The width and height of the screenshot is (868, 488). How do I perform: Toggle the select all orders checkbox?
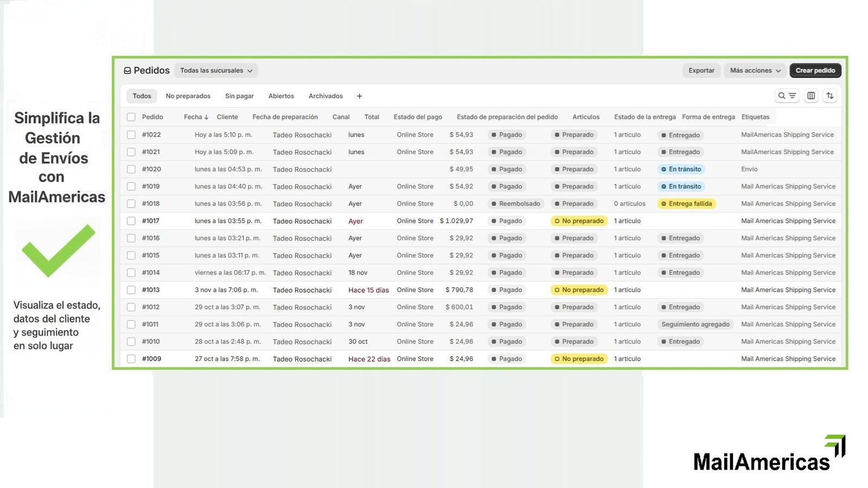click(131, 117)
